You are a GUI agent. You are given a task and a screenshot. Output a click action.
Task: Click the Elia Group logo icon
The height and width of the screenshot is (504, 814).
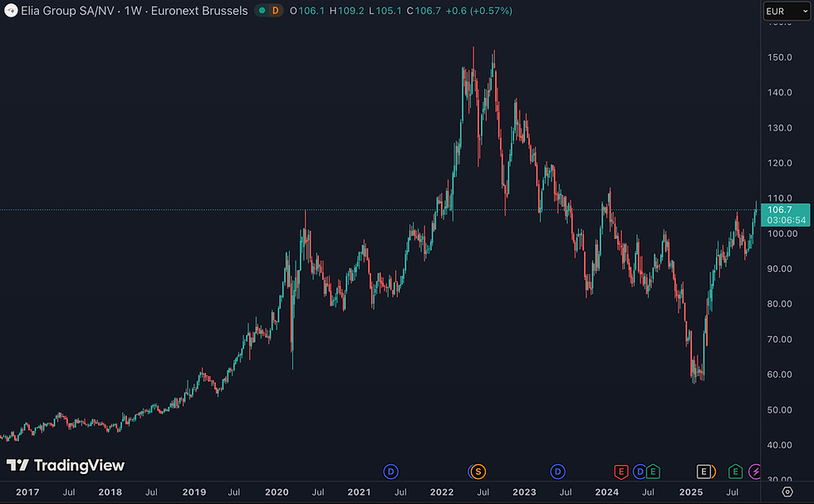(11, 11)
